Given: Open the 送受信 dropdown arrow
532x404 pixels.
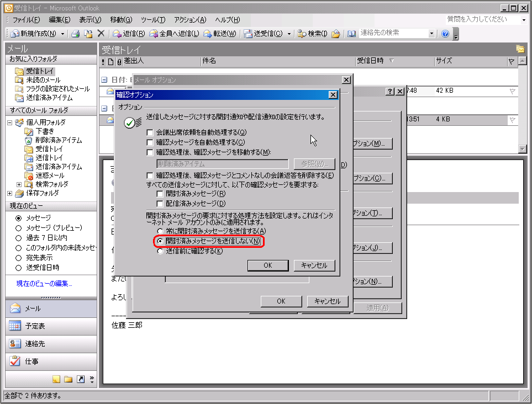Looking at the screenshot, I should [289, 34].
